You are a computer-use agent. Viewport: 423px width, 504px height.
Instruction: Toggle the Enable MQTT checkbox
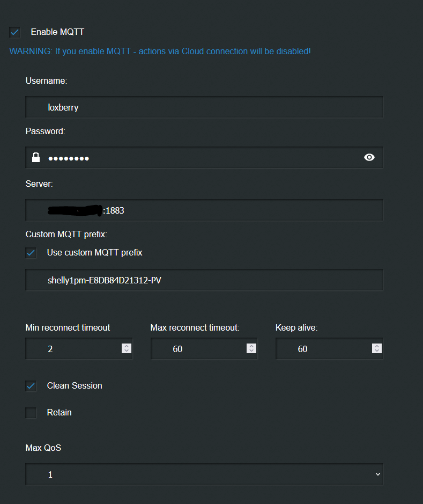[x=15, y=32]
